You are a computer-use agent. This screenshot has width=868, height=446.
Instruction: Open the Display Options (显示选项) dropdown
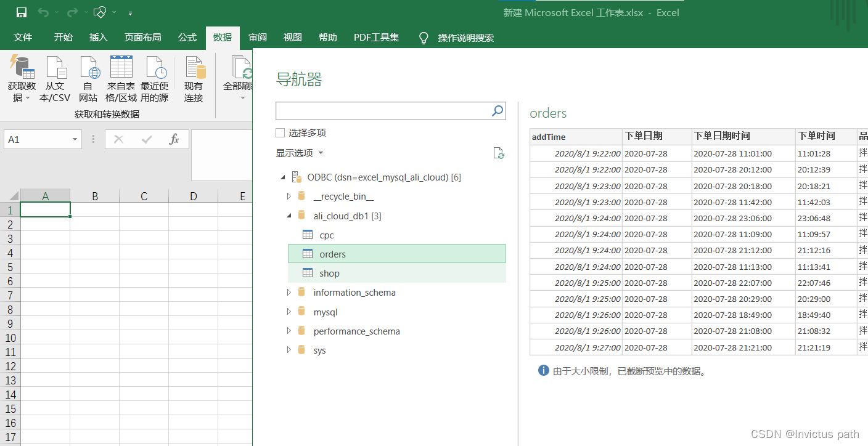[x=300, y=153]
